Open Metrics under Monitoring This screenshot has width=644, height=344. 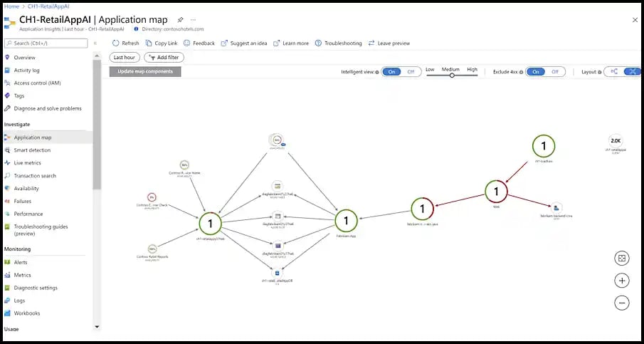point(23,275)
